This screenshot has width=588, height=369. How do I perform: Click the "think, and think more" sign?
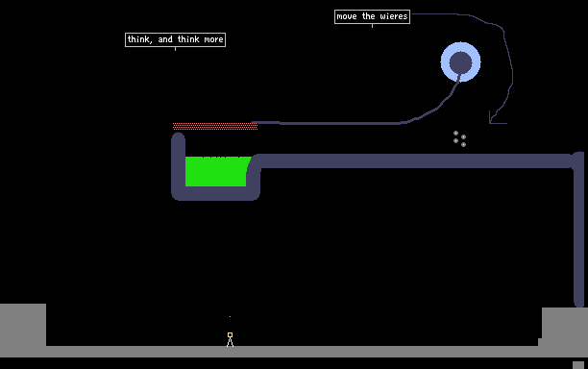click(x=175, y=39)
